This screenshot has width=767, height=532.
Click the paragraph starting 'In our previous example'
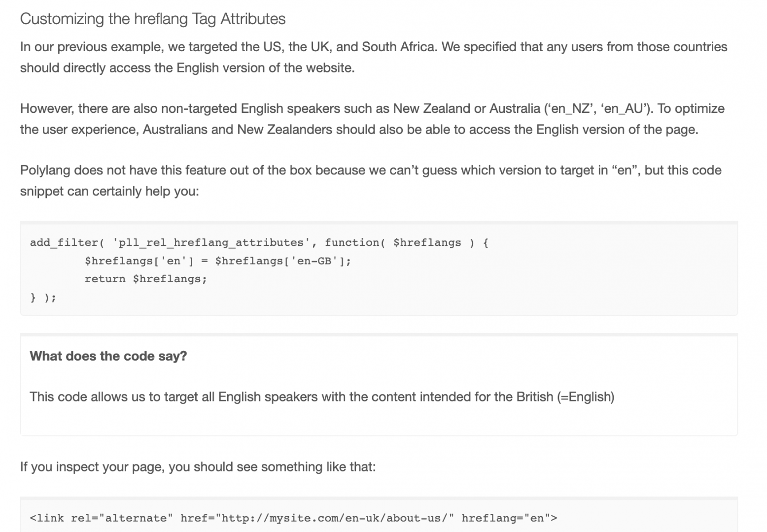click(374, 57)
